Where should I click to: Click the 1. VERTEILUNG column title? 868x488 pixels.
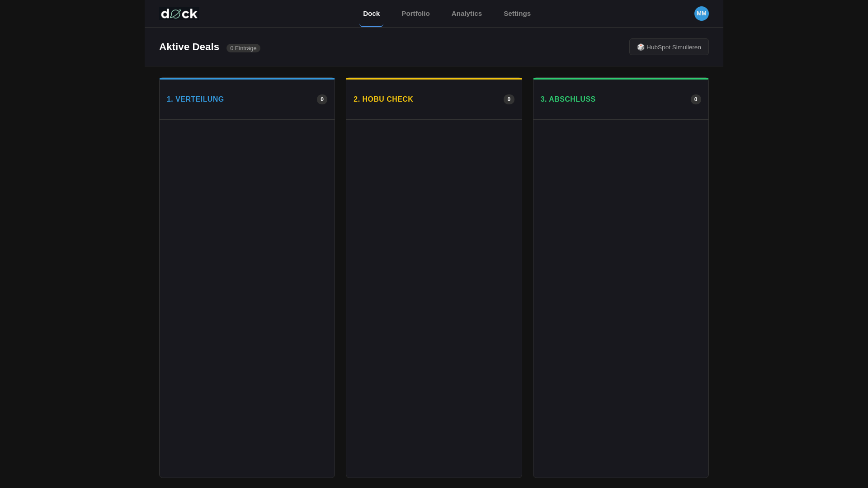point(195,99)
